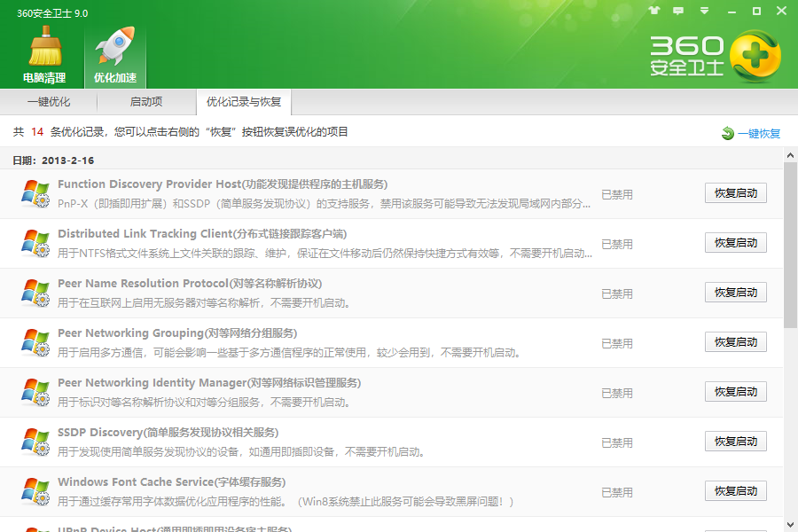Click 已禁用 status of Windows Font Cache Service
The width and height of the screenshot is (798, 532).
617,492
